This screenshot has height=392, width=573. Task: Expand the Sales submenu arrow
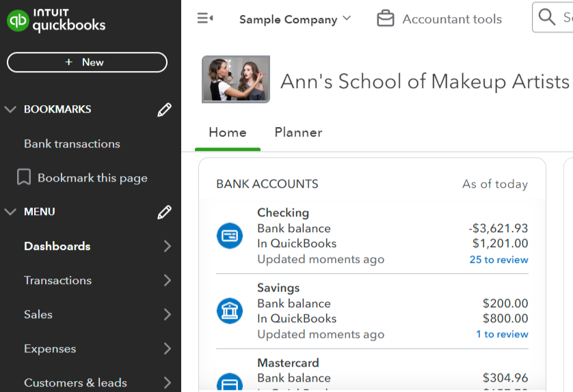168,314
